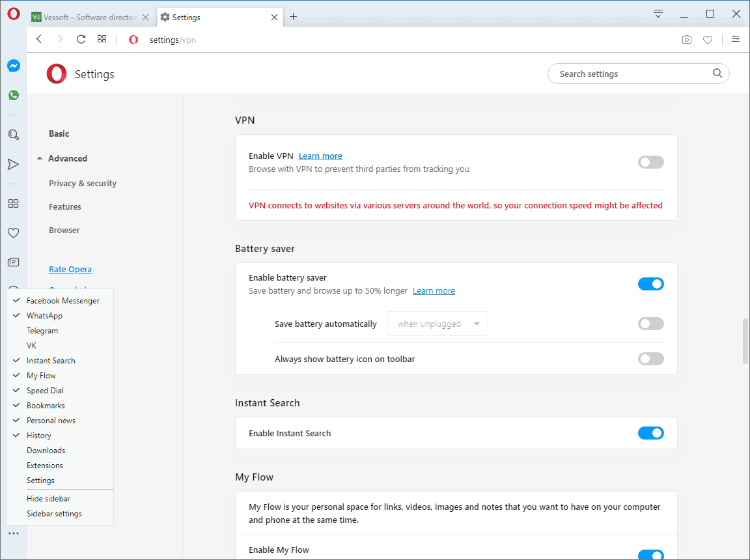Add page to bookmarks heart icon
The width and height of the screenshot is (750, 560).
(x=708, y=40)
